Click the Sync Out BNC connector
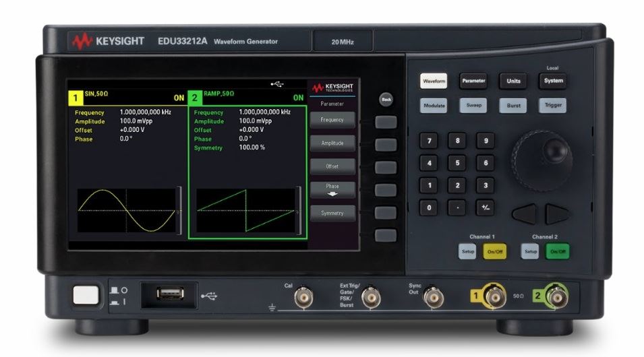Screen dimensions: 644x357 click(434, 298)
